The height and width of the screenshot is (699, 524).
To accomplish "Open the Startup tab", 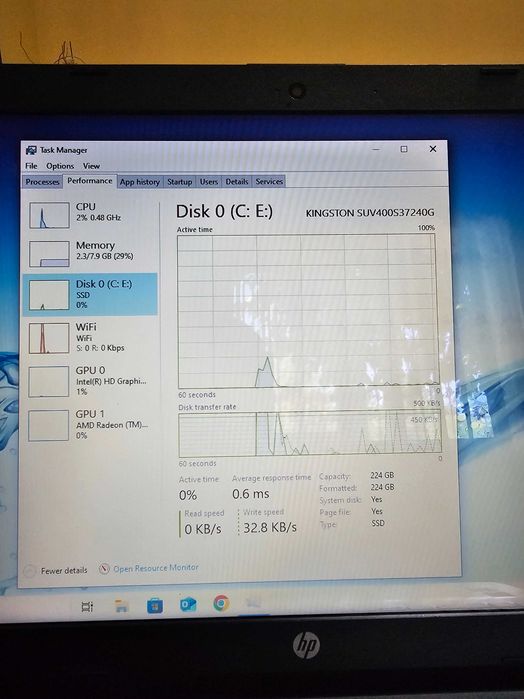I will click(179, 181).
